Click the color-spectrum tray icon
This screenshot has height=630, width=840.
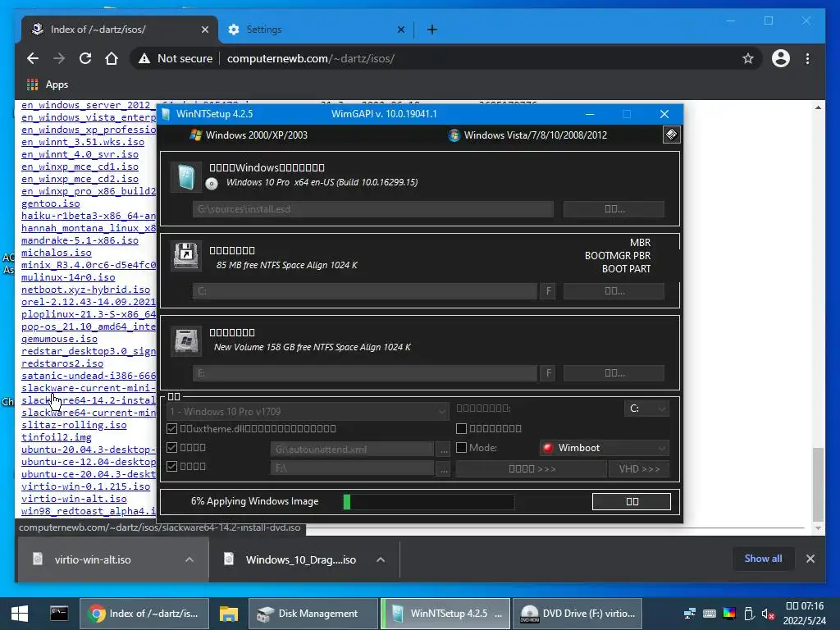tap(729, 614)
